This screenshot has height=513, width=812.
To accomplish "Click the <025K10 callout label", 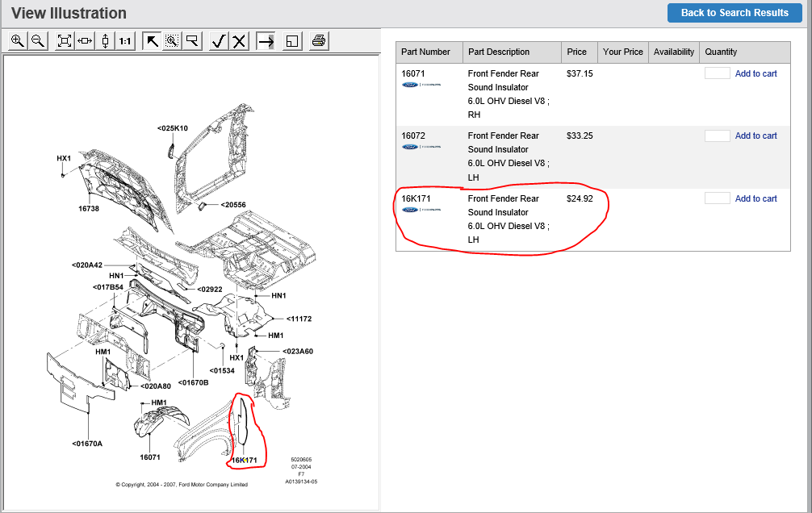I will pyautogui.click(x=173, y=128).
